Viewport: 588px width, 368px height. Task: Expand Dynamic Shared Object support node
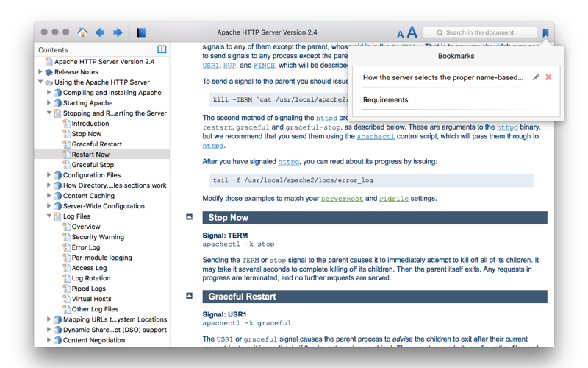[49, 329]
